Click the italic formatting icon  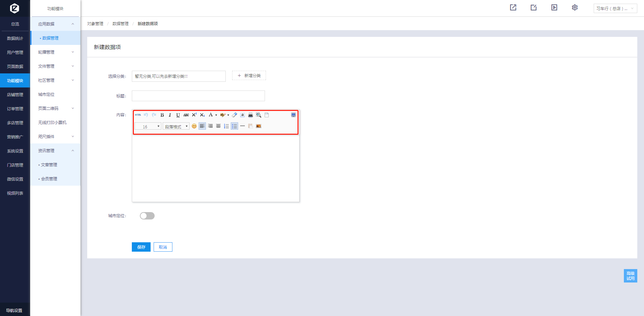[170, 115]
